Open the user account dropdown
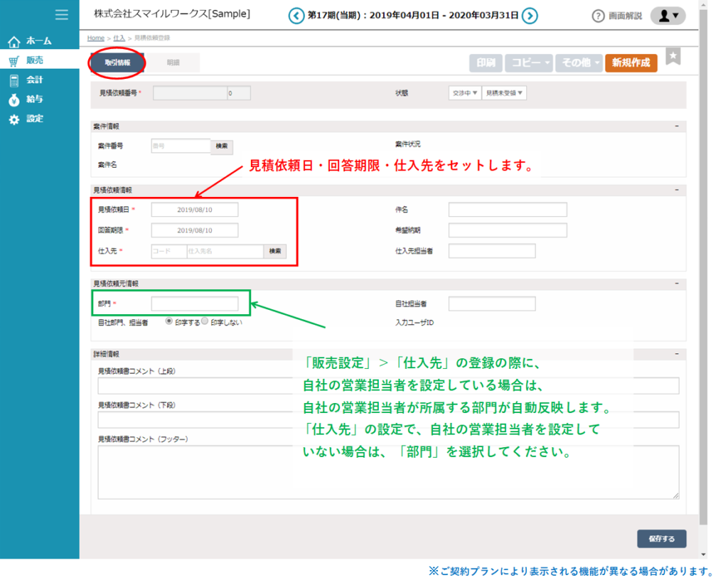This screenshot has height=585, width=728. click(x=668, y=16)
